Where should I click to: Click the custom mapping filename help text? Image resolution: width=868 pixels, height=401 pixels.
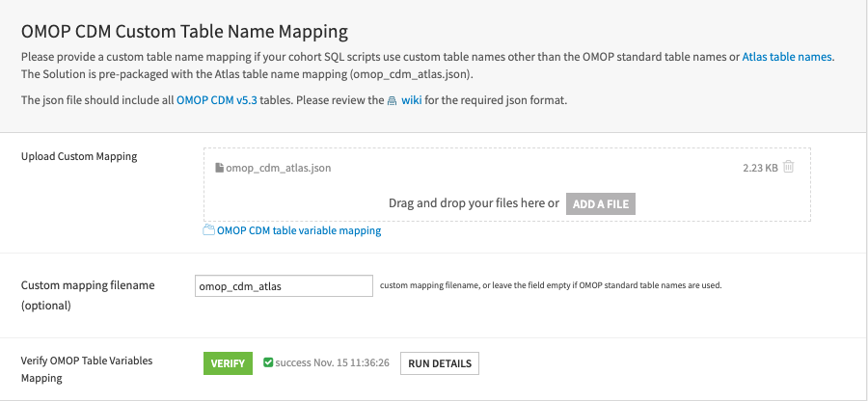pyautogui.click(x=551, y=286)
